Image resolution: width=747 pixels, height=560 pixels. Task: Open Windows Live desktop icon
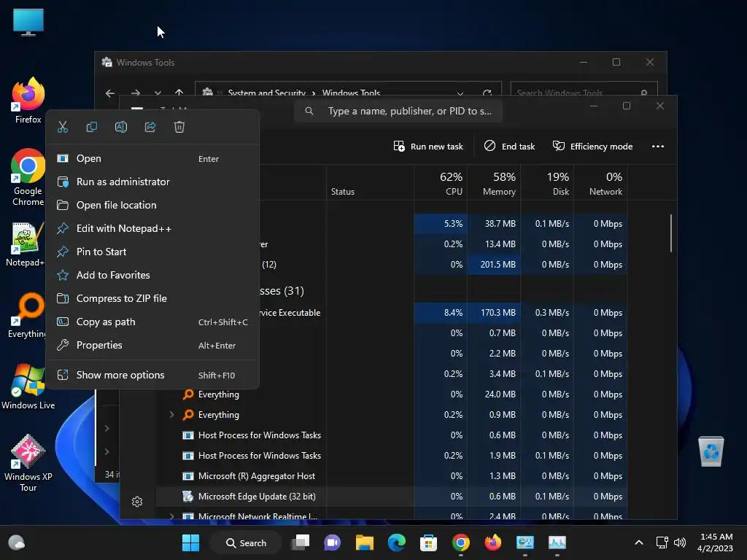(x=28, y=386)
